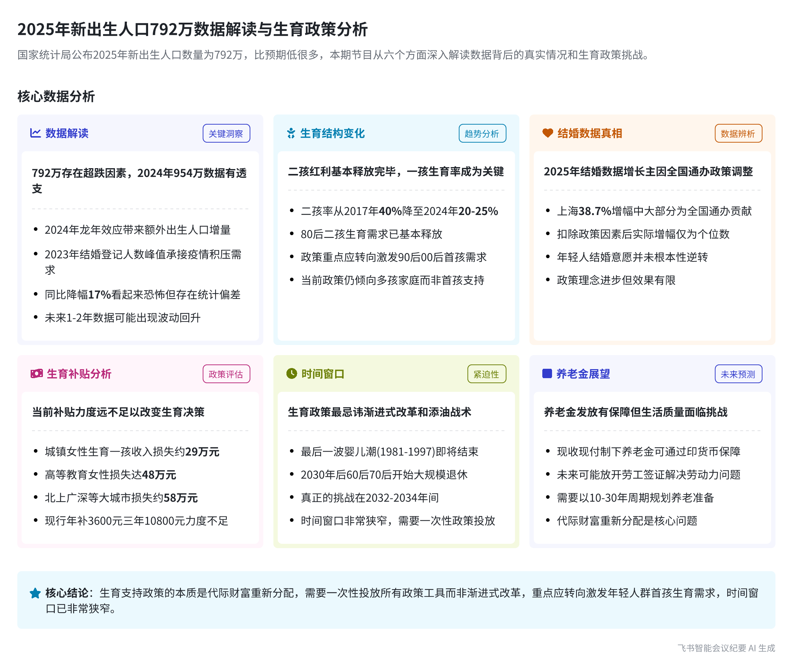Viewport: 805px width, 672px height.
Task: Click bullet 高等教育女性损失达48万元
Action: pyautogui.click(x=110, y=475)
